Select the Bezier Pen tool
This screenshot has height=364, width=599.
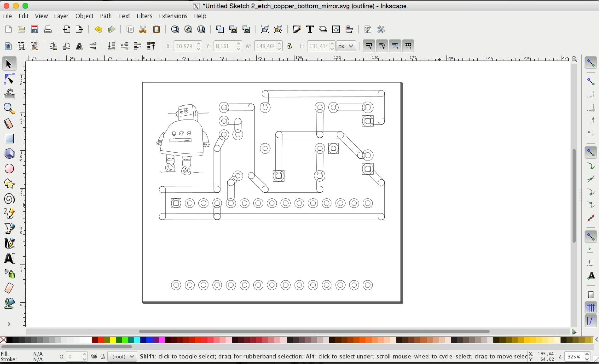[9, 229]
